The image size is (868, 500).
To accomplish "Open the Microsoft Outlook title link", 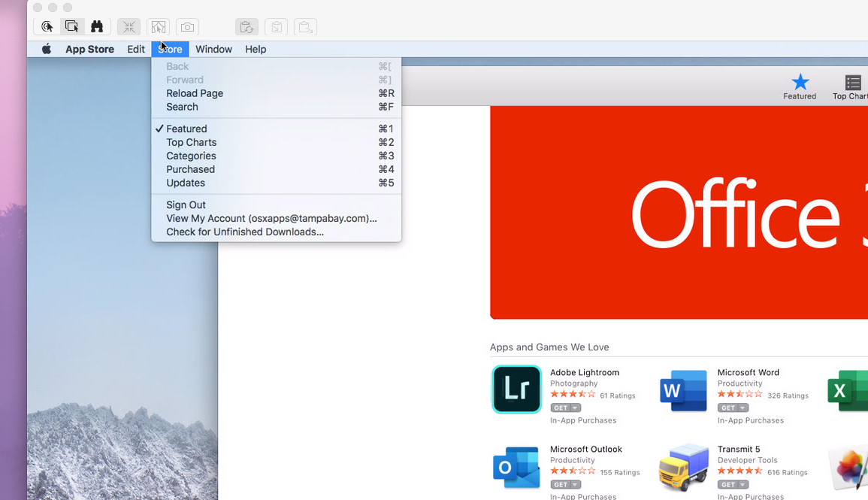I will point(585,449).
